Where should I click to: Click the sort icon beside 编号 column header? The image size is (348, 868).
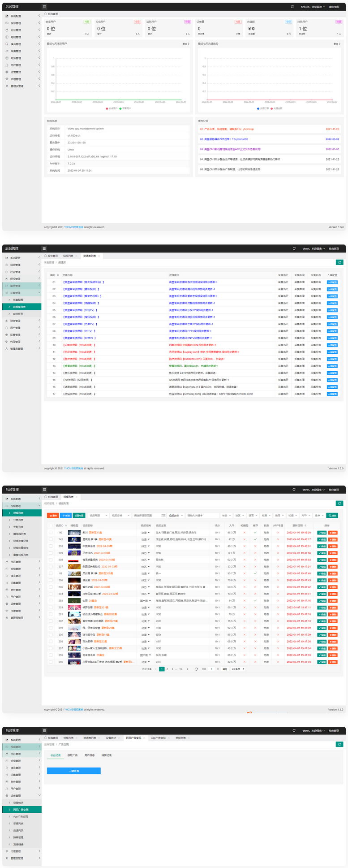[x=58, y=275]
